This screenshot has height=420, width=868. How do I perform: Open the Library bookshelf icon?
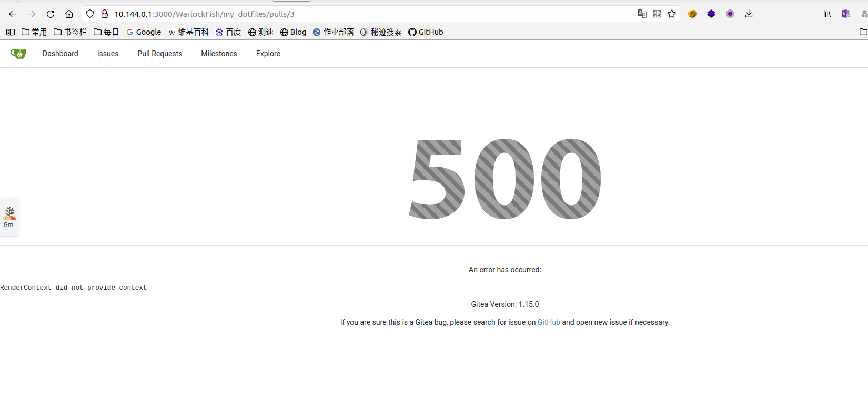click(827, 14)
